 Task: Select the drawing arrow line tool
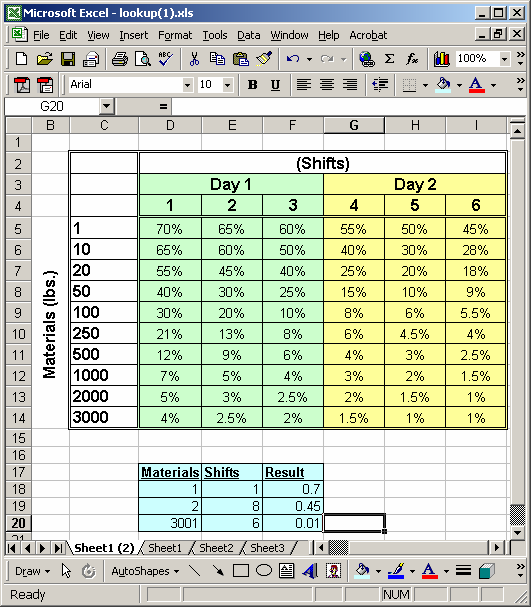[x=218, y=571]
